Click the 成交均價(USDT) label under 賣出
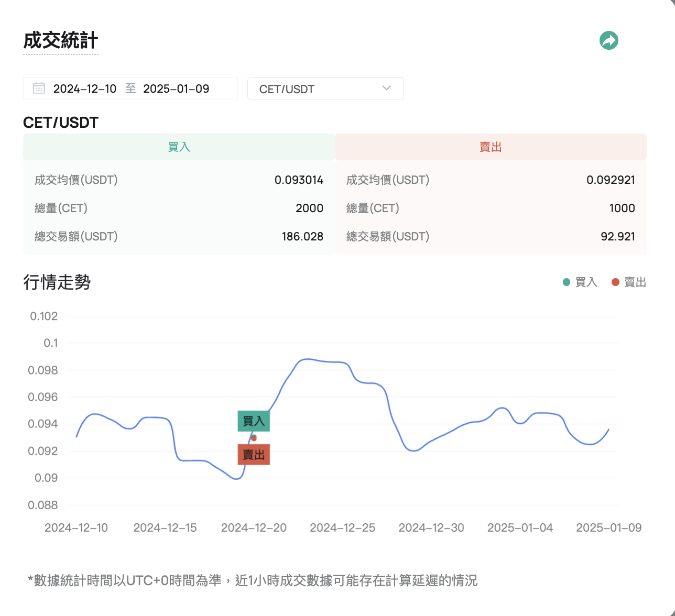The image size is (675, 616). (388, 180)
